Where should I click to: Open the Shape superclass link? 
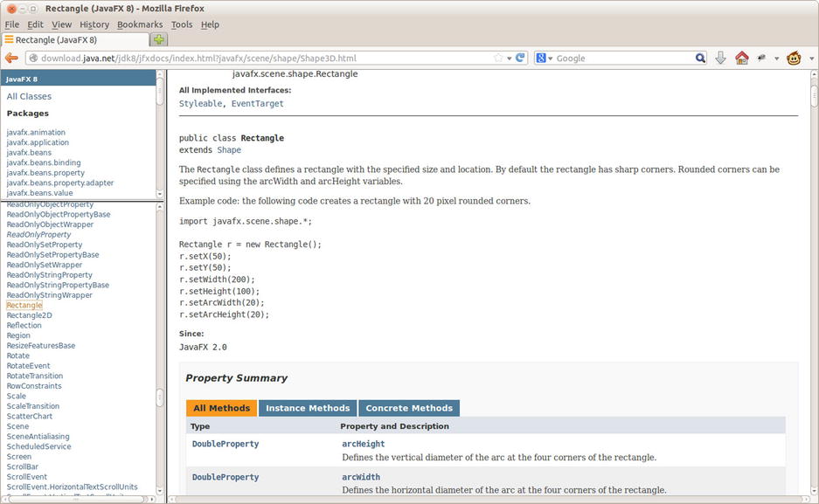click(x=229, y=150)
